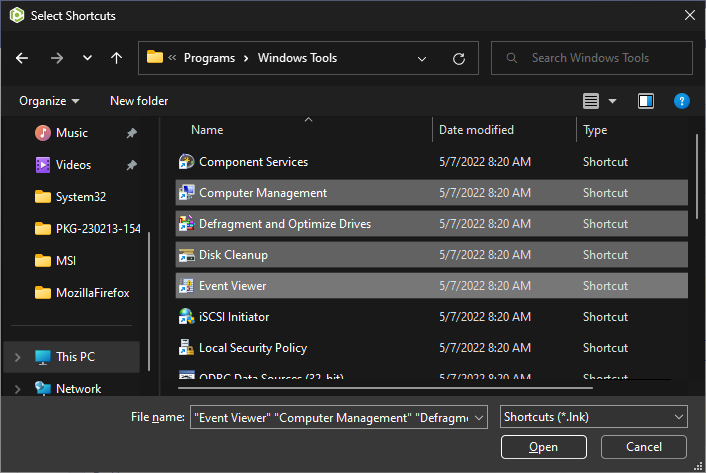Screen dimensions: 706x473
Task: Sort by the Date modified column
Action: [476, 130]
